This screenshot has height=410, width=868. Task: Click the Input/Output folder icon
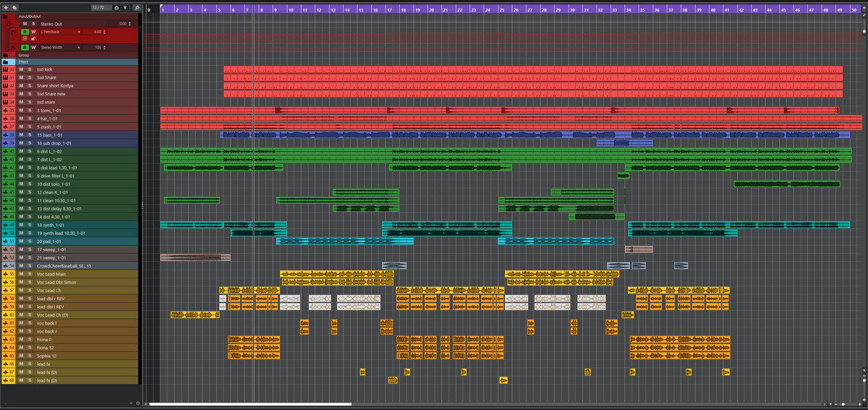point(5,16)
